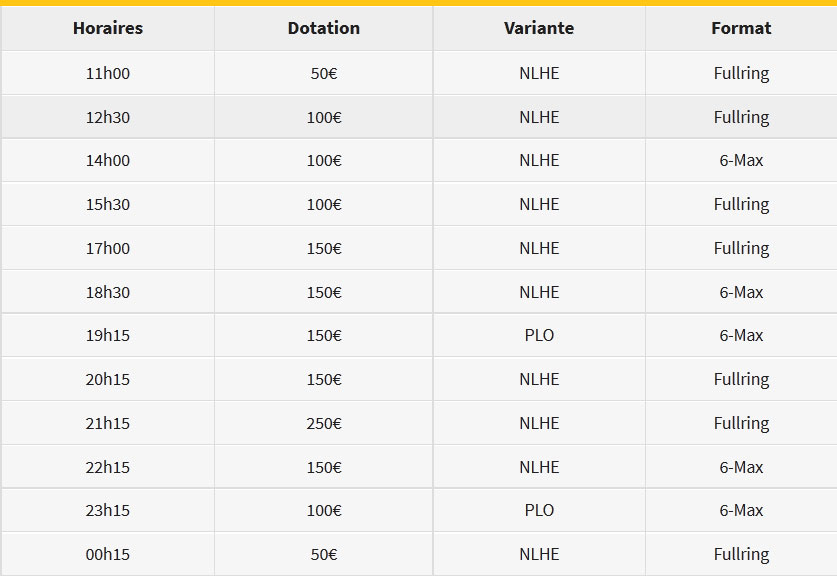This screenshot has width=837, height=576.
Task: Click the Dotation column header
Action: coord(323,28)
